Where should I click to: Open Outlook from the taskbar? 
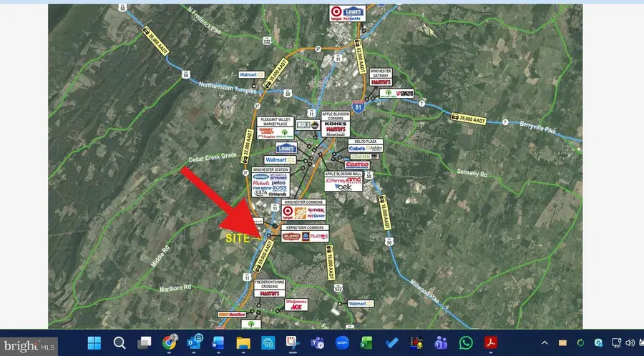click(x=194, y=343)
